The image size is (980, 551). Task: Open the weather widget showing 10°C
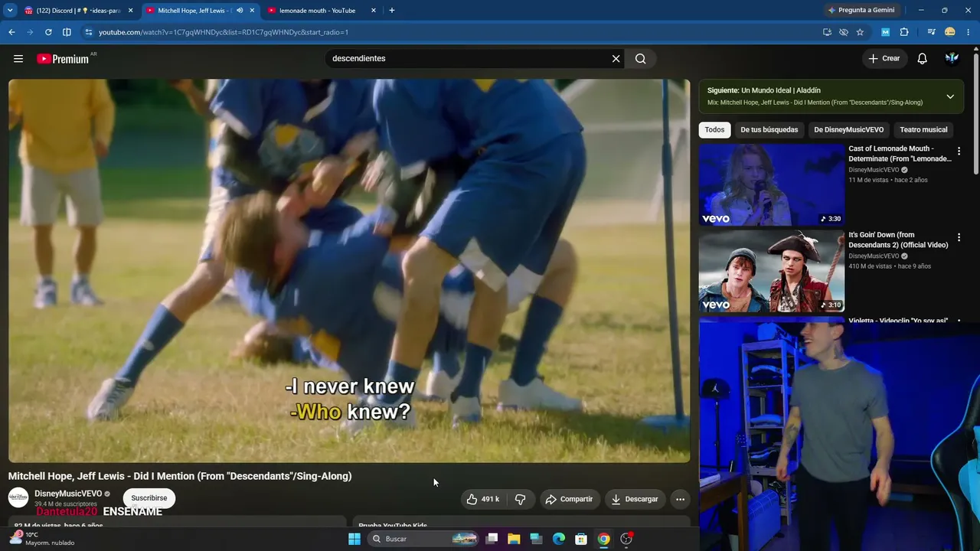coord(42,539)
